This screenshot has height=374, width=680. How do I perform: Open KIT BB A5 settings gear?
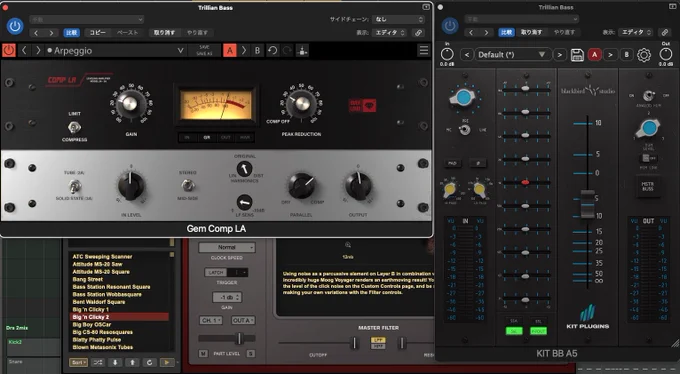[x=644, y=55]
